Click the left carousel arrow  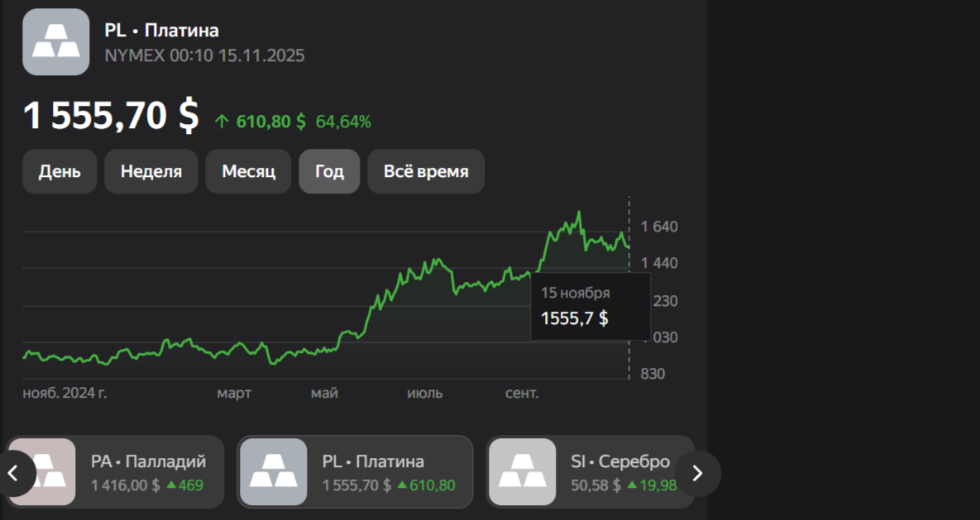coord(15,472)
